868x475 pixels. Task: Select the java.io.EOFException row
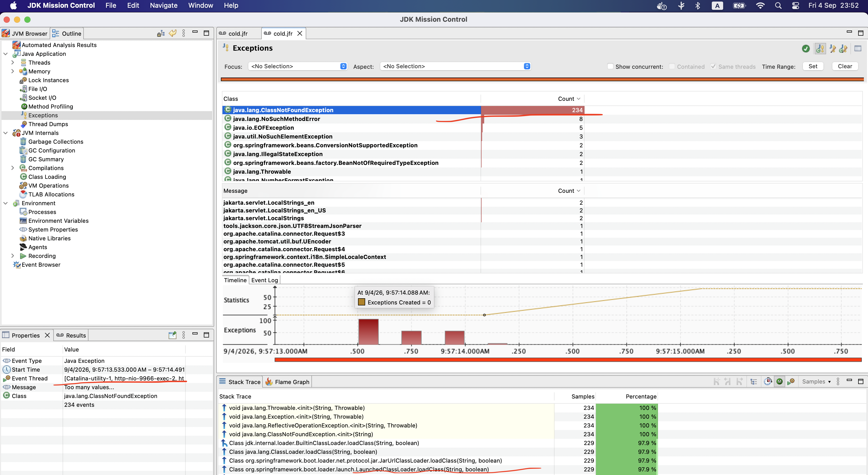click(x=403, y=128)
